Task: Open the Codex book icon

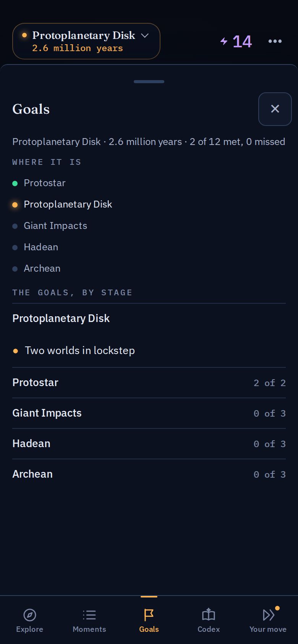Action: click(x=209, y=615)
